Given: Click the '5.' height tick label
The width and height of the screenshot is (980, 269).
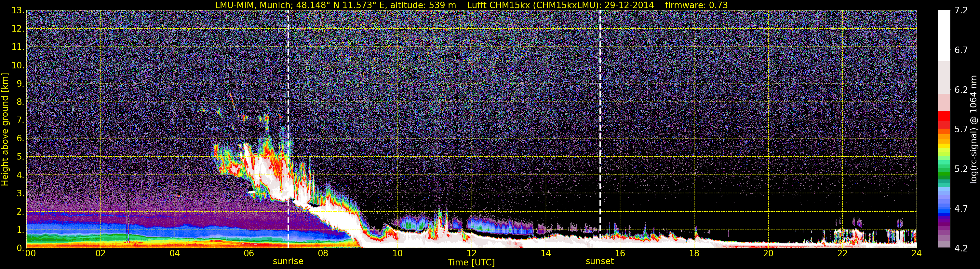Looking at the screenshot, I should 20,157.
